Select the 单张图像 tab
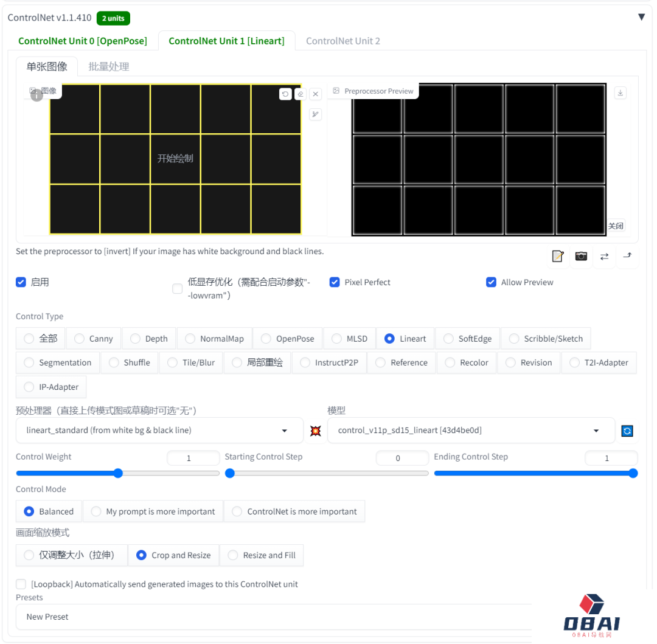This screenshot has height=644, width=657. coord(46,66)
